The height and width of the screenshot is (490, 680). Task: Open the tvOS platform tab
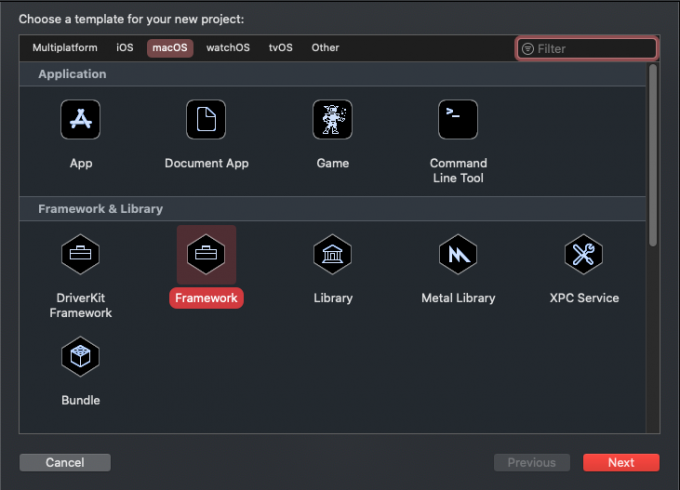point(281,48)
